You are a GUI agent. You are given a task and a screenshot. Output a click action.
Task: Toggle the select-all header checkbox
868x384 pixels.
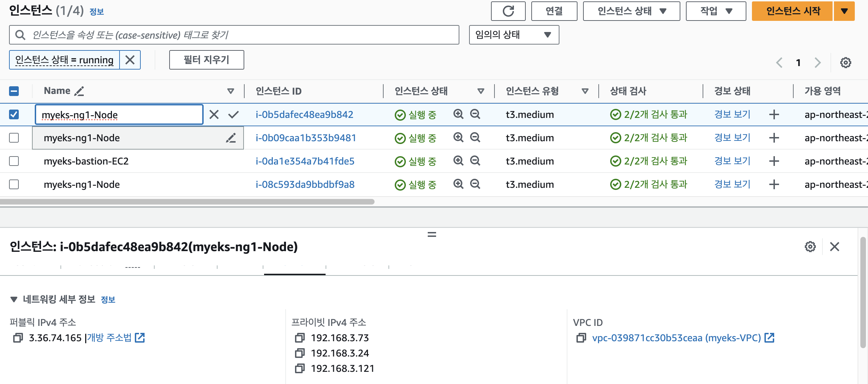click(x=14, y=91)
